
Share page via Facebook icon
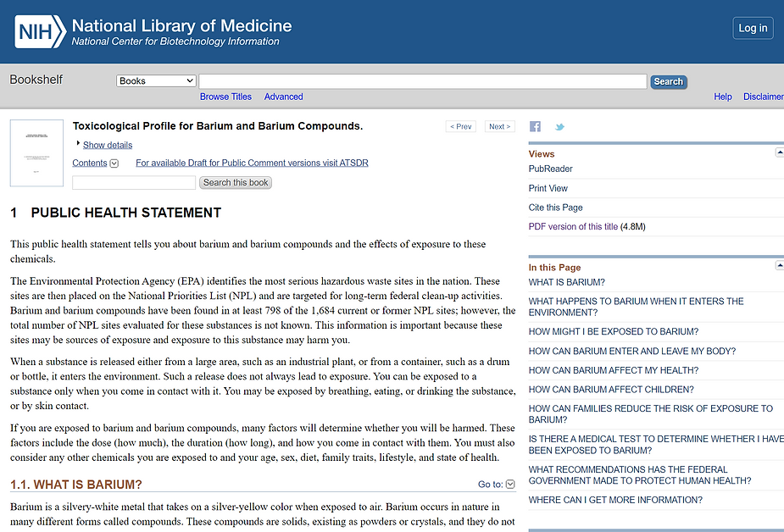[535, 127]
